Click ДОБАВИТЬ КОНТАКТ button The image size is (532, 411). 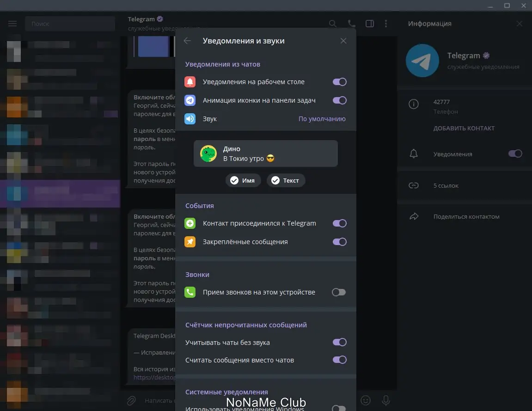coord(464,128)
